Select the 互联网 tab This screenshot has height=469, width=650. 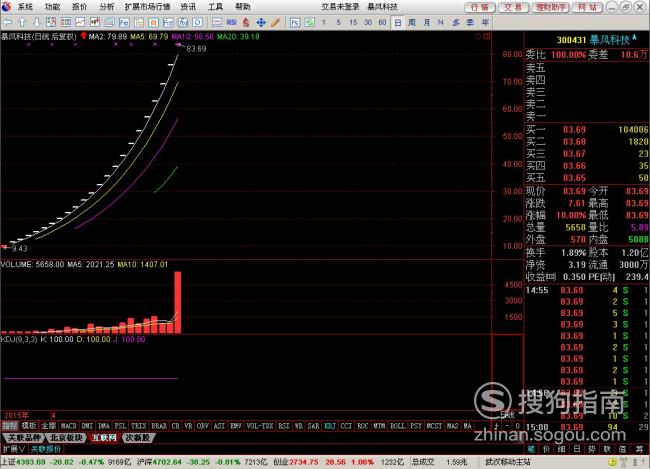click(104, 437)
